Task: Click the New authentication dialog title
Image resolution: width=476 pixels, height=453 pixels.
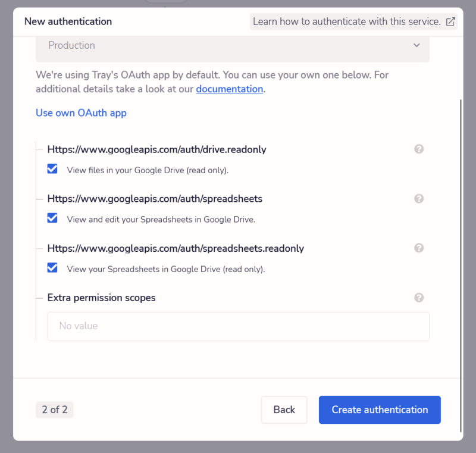Action: tap(68, 21)
